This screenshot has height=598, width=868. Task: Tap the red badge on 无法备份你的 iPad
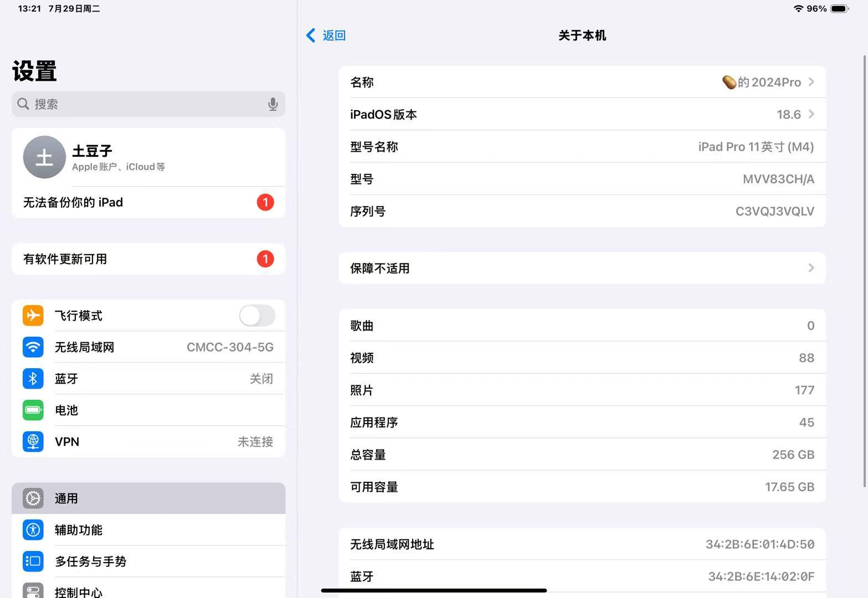tap(265, 202)
